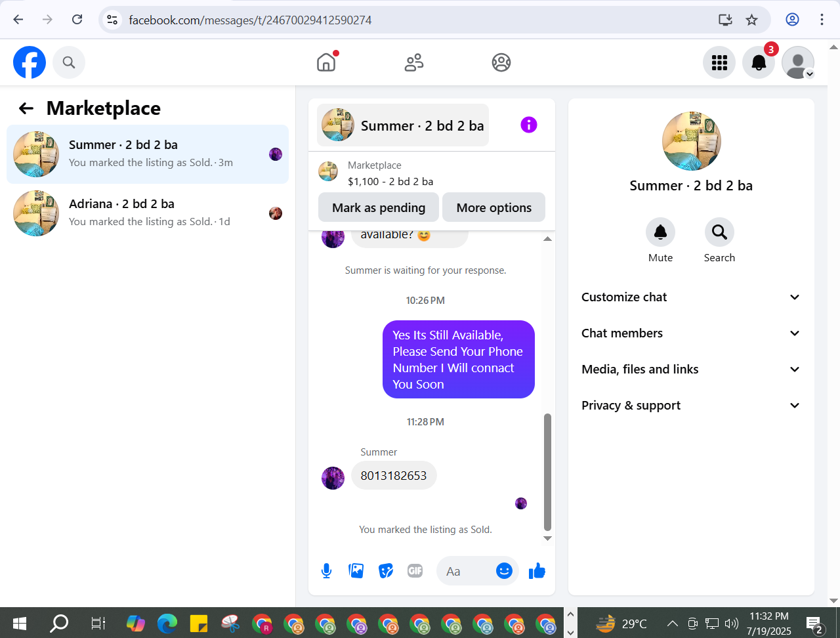Open the account profile picture menu
Image resolution: width=840 pixels, height=638 pixels.
(x=798, y=62)
